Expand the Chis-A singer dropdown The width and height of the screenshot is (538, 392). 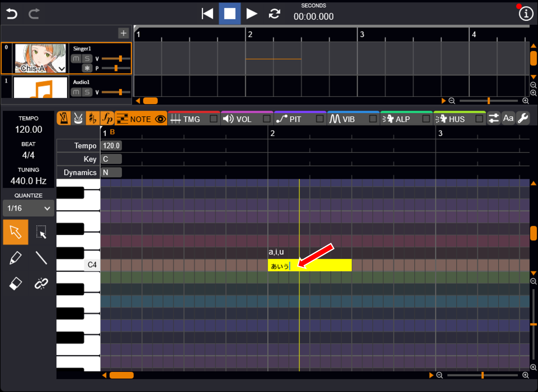pos(62,68)
